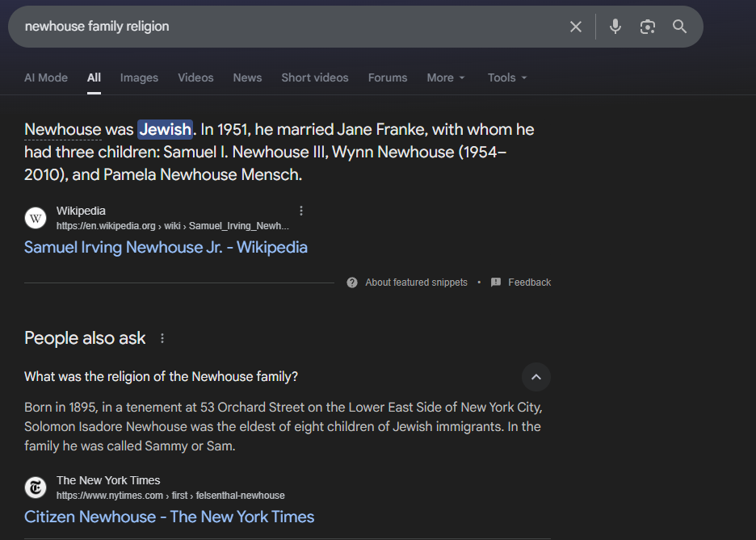Click text 'Solomon Isadore Newhouse' in the answer

pyautogui.click(x=106, y=427)
